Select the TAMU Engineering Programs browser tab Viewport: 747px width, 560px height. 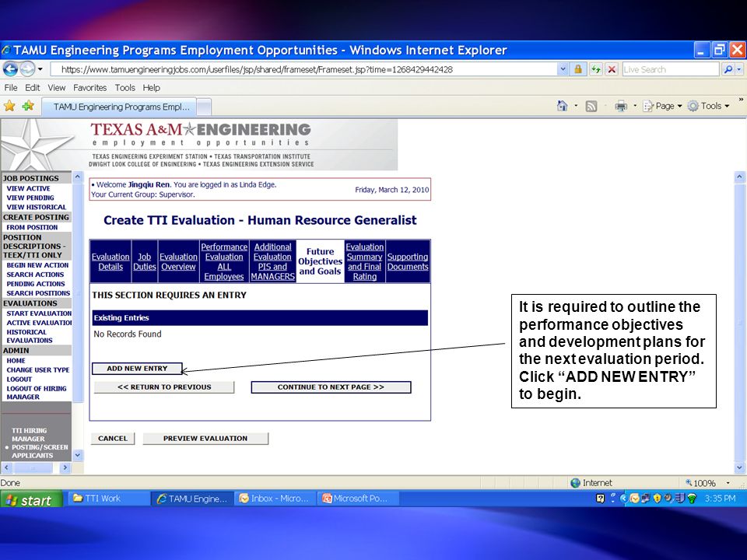(x=118, y=107)
